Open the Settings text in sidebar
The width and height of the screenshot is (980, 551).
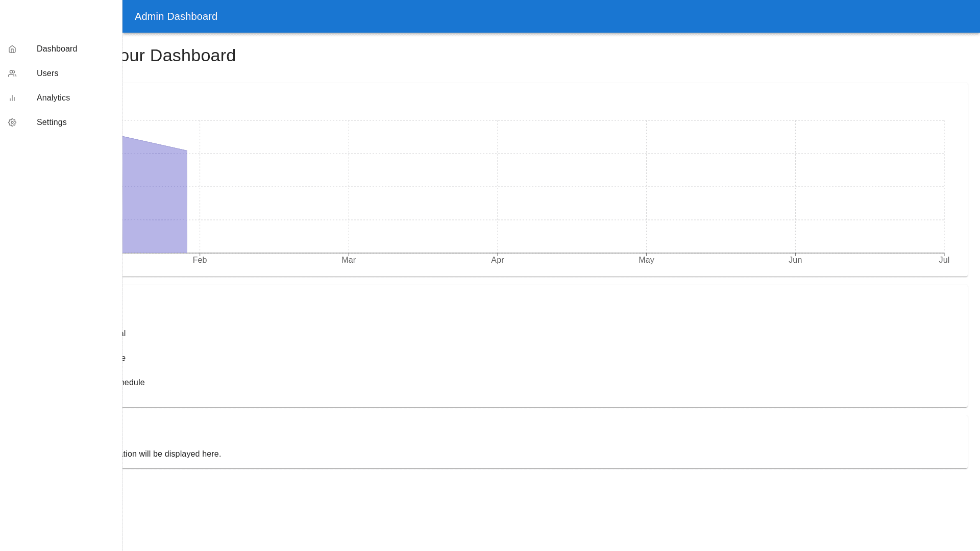[52, 122]
